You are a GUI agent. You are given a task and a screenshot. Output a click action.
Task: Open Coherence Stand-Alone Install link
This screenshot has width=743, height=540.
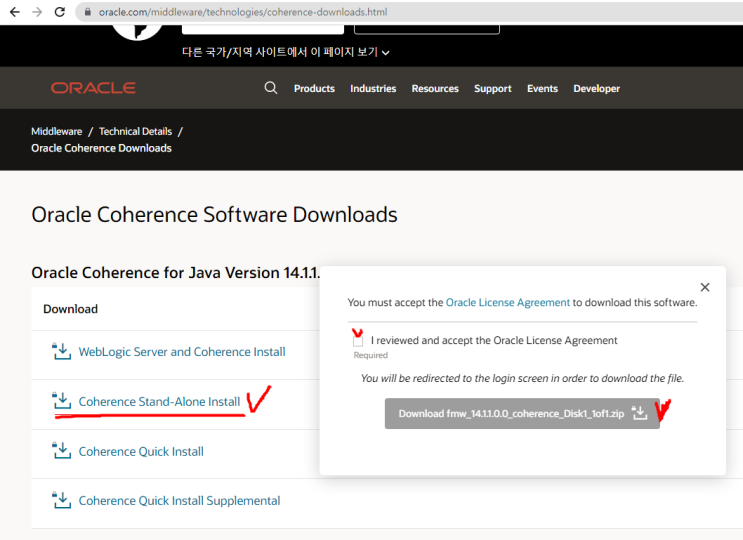tap(159, 402)
